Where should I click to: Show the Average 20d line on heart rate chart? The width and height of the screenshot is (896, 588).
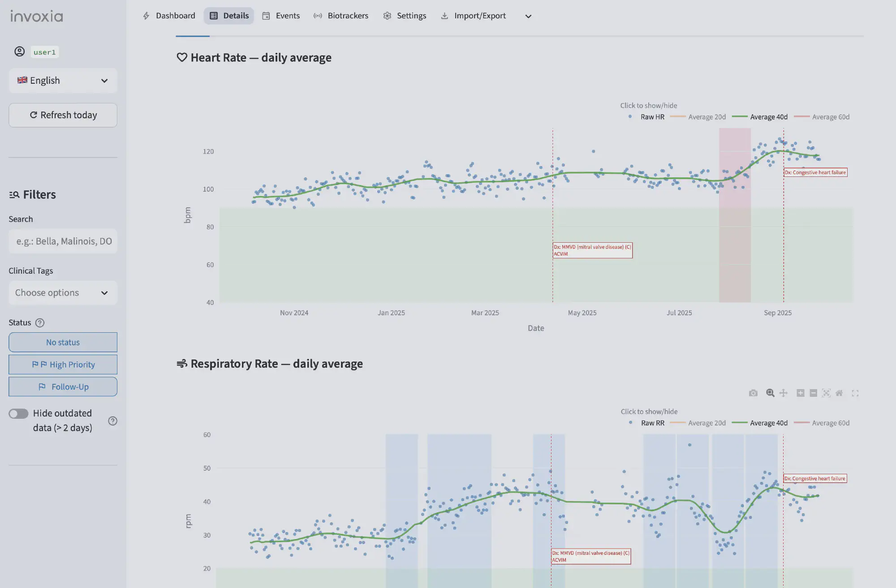tap(707, 116)
